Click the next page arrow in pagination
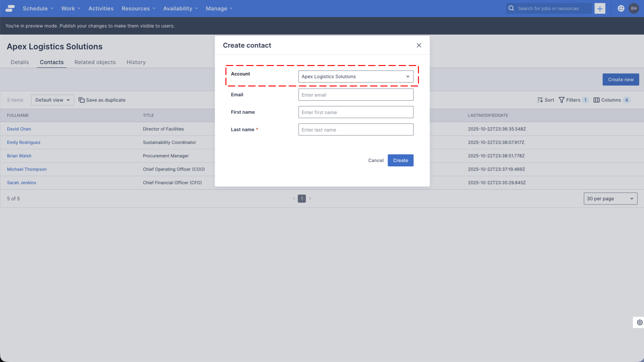Viewport: 644px width, 362px height. point(310,198)
